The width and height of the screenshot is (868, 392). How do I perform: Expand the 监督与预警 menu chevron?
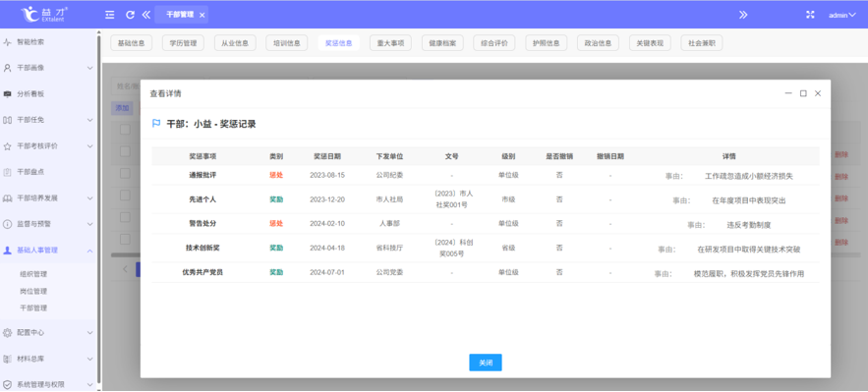(89, 224)
